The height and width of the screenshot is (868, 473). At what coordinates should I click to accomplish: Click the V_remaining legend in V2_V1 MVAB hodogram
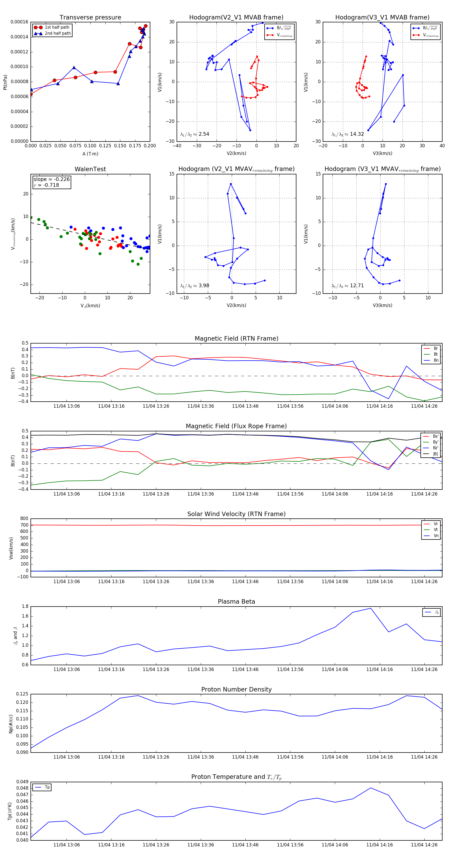[x=279, y=35]
